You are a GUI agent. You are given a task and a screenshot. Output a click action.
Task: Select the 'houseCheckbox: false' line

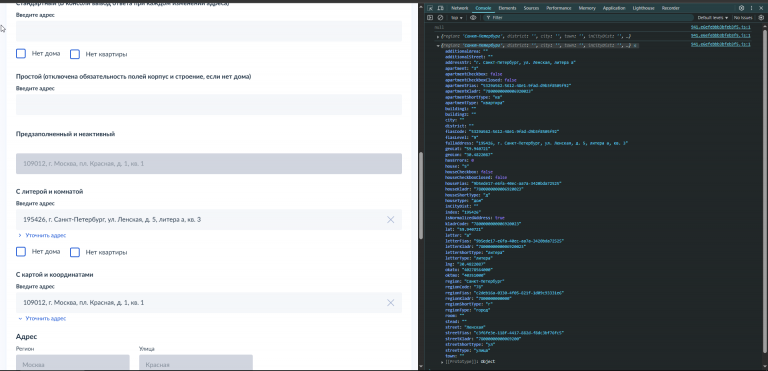coord(469,172)
